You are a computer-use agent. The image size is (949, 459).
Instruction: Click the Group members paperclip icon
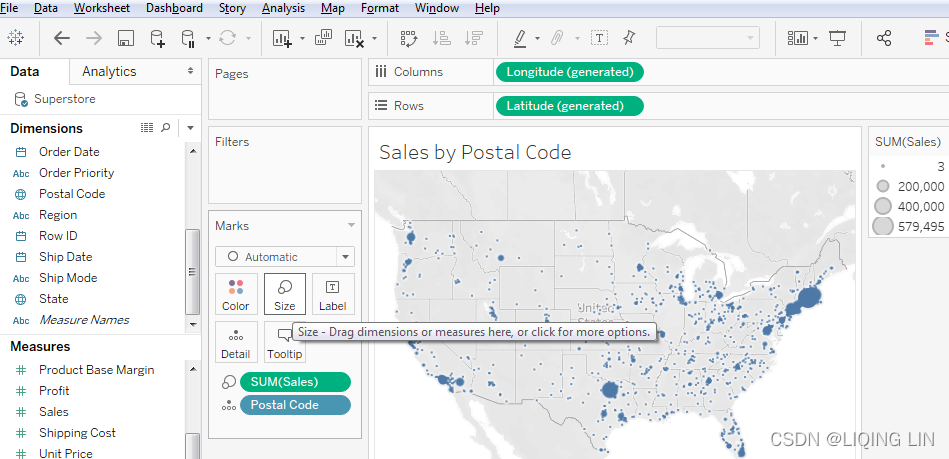click(557, 39)
